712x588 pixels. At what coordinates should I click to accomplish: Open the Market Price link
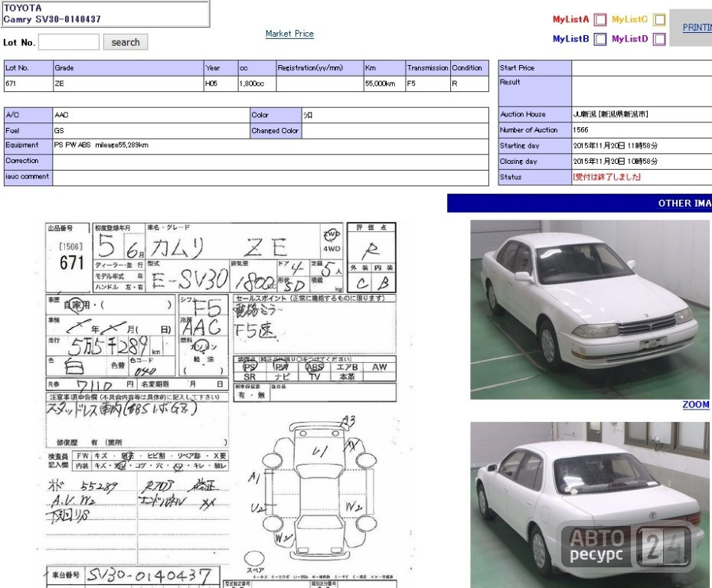tap(289, 34)
